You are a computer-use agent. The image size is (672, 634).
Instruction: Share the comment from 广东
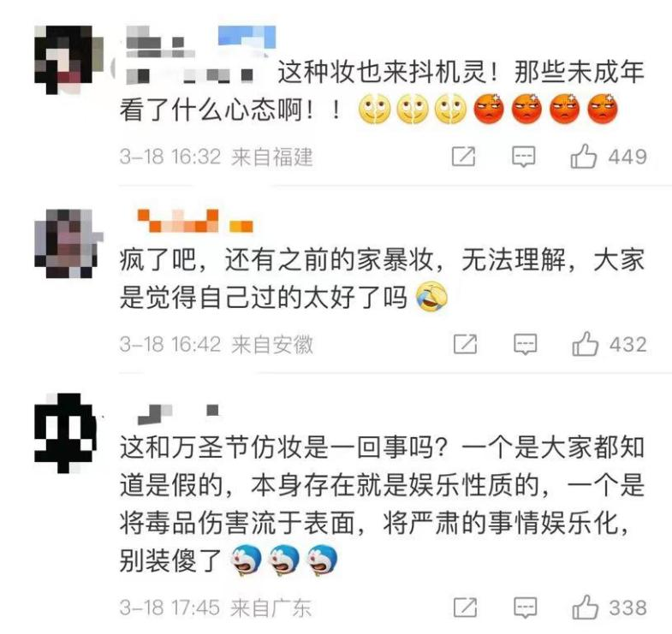pyautogui.click(x=465, y=607)
